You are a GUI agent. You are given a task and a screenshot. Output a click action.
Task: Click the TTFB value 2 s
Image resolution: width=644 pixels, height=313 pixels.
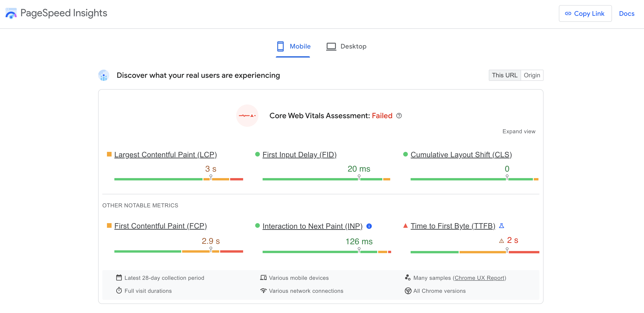click(x=512, y=240)
